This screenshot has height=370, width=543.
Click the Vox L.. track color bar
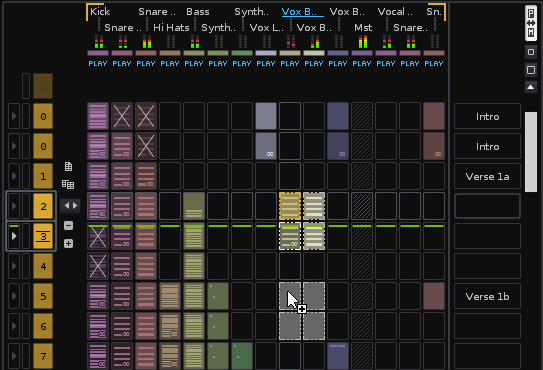pos(266,53)
